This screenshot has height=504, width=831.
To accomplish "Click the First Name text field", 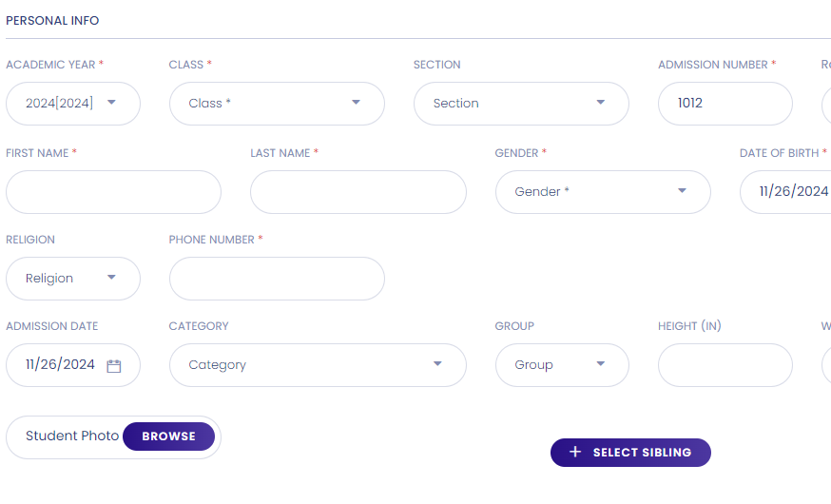I will click(x=113, y=192).
